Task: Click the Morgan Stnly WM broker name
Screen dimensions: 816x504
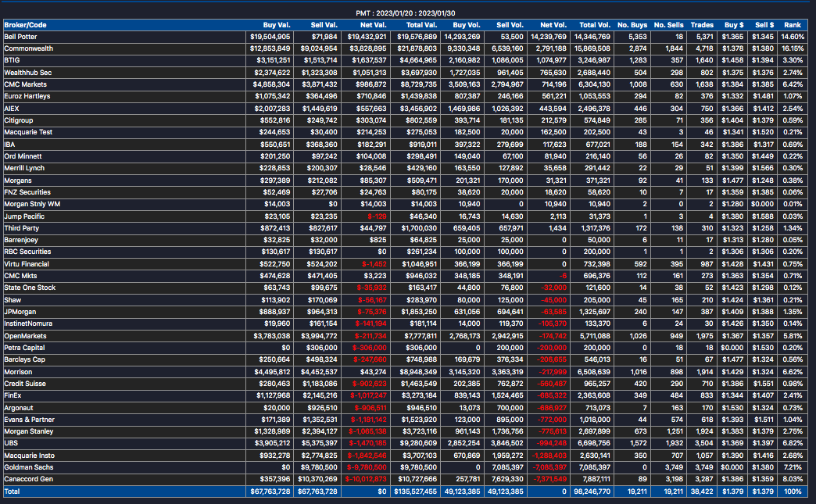Action: point(32,204)
